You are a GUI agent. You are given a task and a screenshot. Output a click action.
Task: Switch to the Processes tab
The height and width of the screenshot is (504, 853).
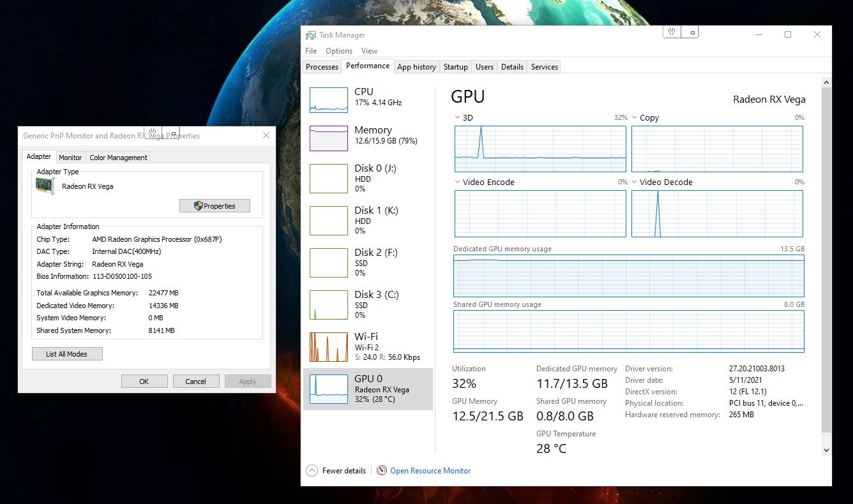[x=322, y=67]
